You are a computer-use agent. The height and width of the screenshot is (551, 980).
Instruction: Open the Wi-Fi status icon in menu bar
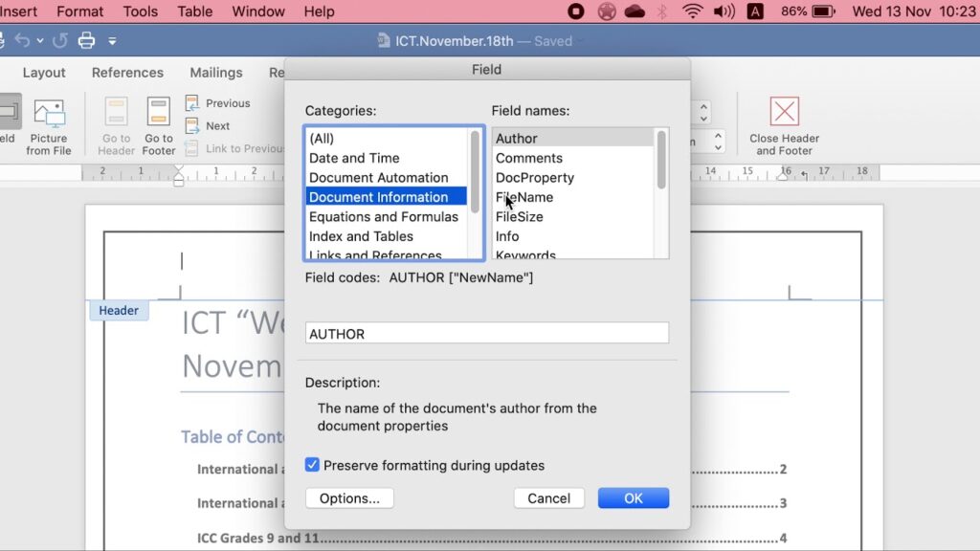pyautogui.click(x=692, y=11)
